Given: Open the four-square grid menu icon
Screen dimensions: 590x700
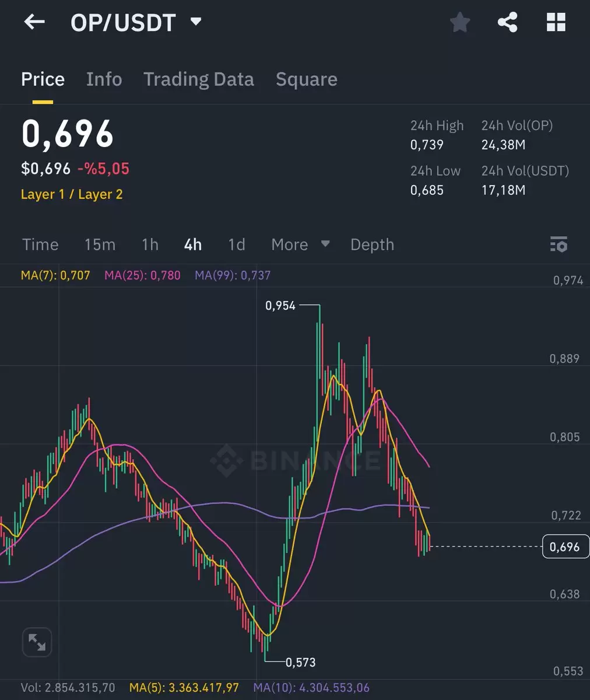Looking at the screenshot, I should (x=556, y=22).
